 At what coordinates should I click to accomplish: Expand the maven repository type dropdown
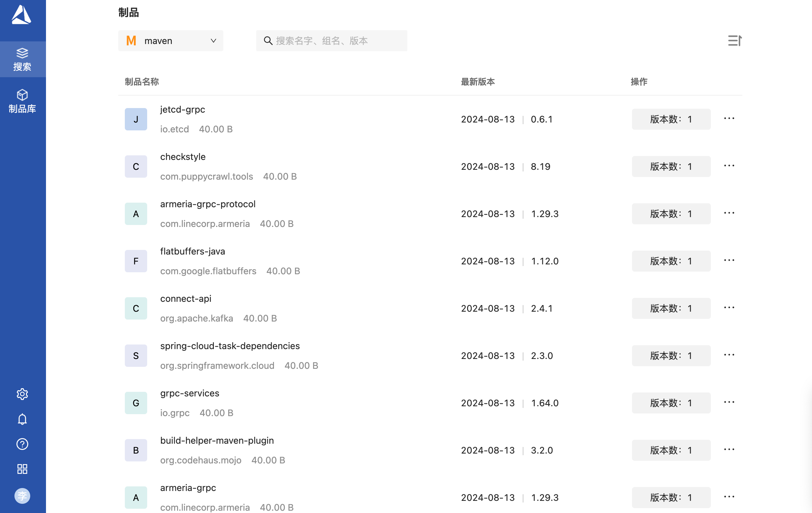pyautogui.click(x=170, y=41)
